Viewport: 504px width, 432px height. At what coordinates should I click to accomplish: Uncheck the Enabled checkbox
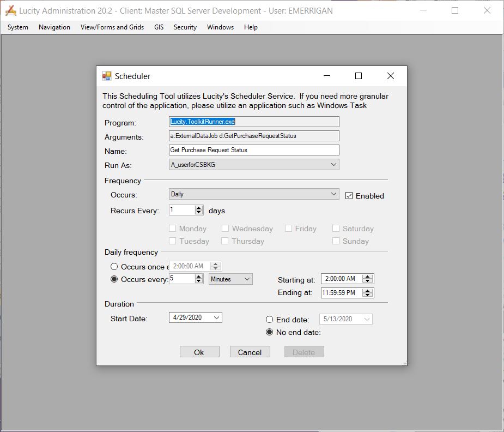click(349, 196)
